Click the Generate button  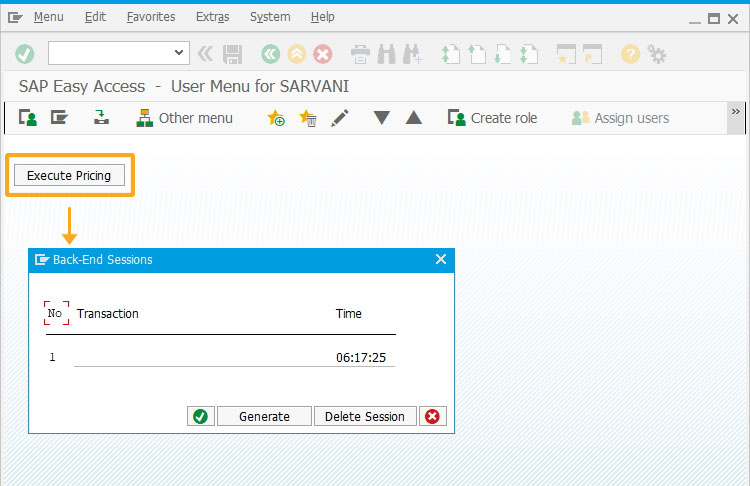coord(264,416)
